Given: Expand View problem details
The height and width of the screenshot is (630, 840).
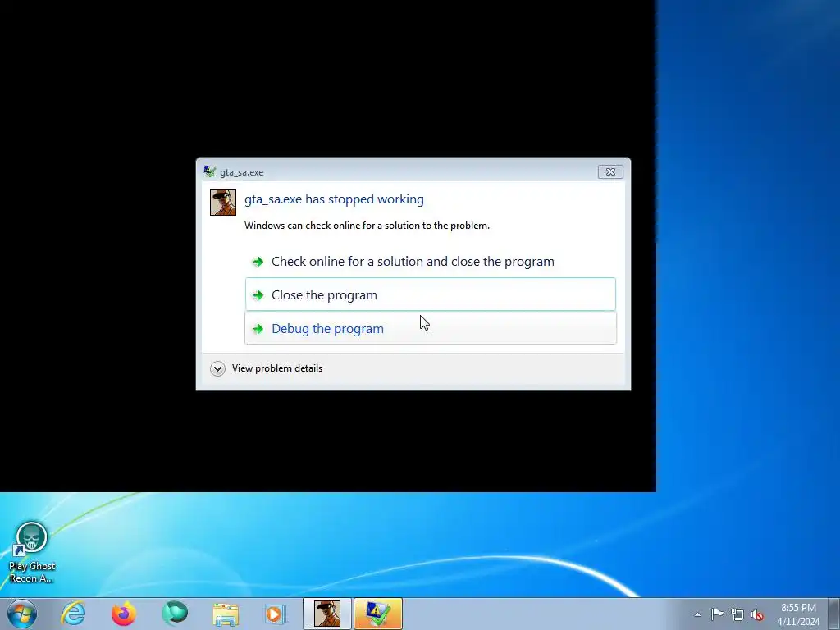Looking at the screenshot, I should pyautogui.click(x=267, y=368).
